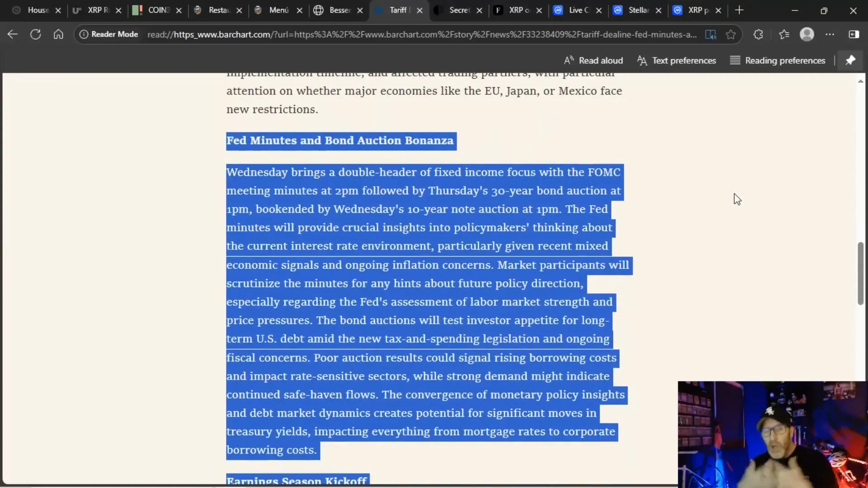Open the Extensions puzzle icon

[x=758, y=34]
